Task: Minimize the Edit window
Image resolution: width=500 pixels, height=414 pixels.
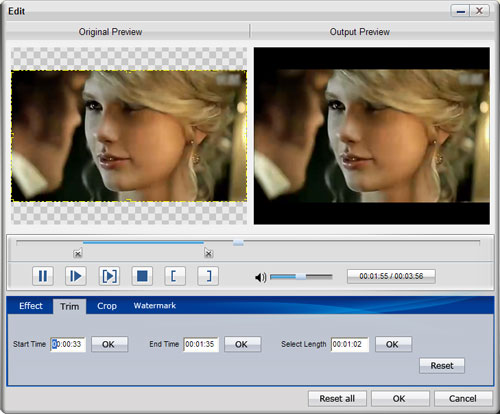Action: [x=460, y=11]
